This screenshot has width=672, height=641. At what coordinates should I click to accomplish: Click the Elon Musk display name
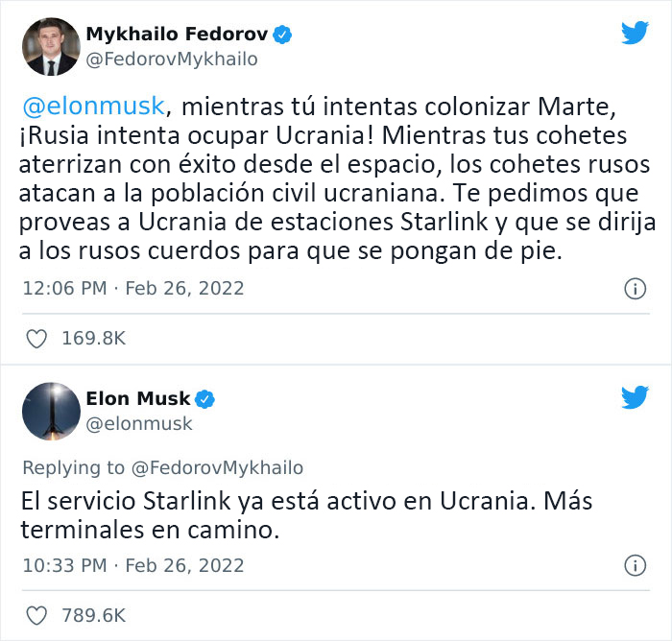138,398
